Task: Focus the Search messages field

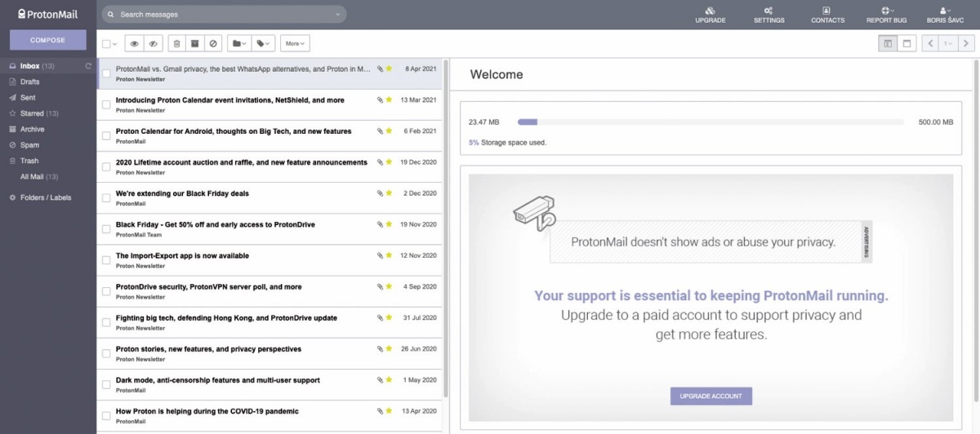Action: pyautogui.click(x=224, y=15)
